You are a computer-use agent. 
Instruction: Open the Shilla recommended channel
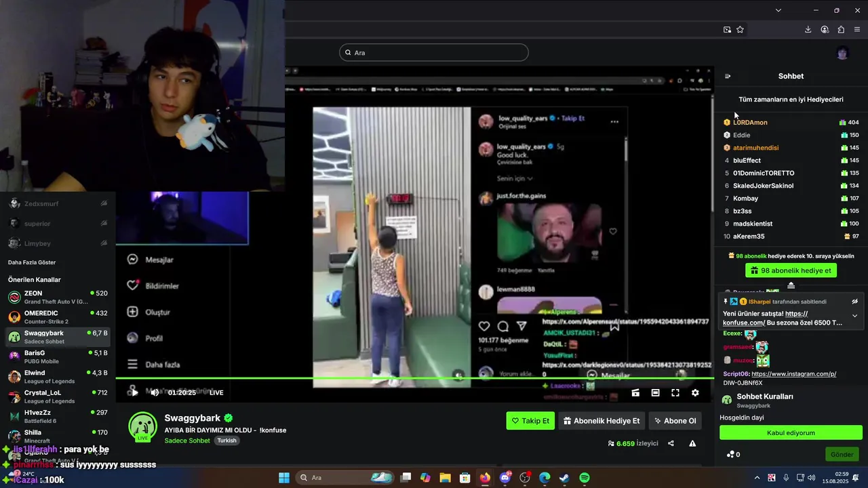click(58, 436)
